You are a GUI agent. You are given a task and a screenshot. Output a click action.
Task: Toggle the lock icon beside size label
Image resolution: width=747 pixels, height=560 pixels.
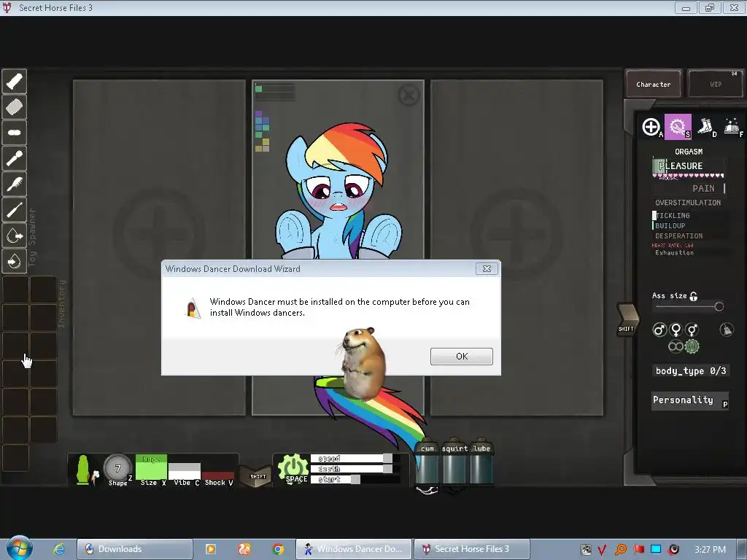694,296
